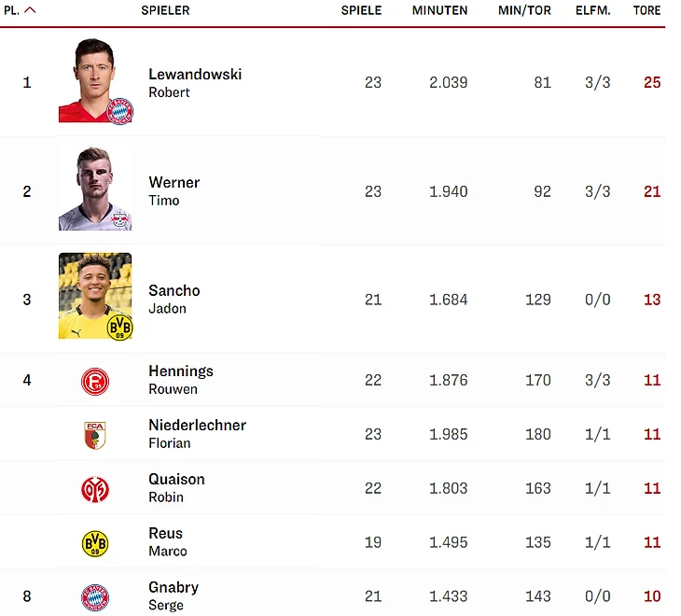Click the RB Leipzig badge on Werner's photo
Screen dimensions: 681x616
pyautogui.click(x=120, y=219)
